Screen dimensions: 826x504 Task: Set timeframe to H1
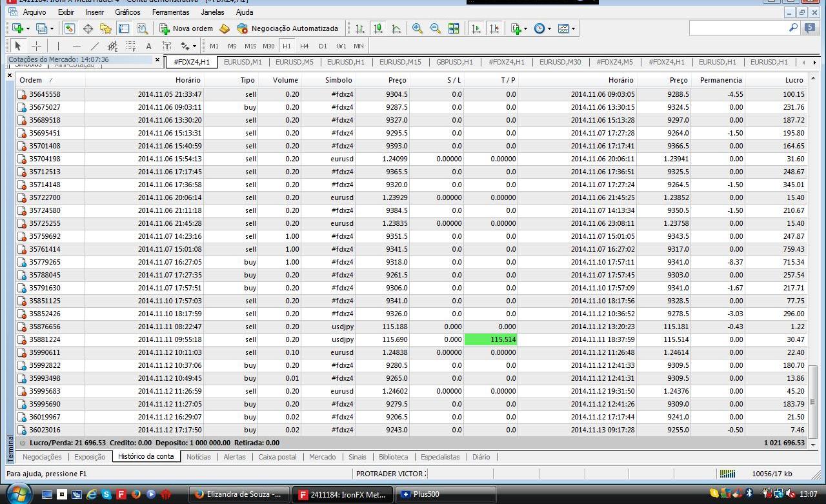[x=287, y=46]
